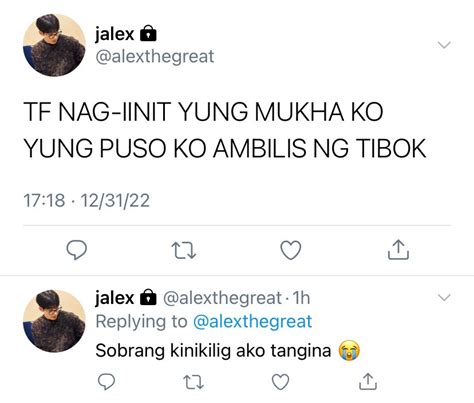Viewport: 474px width, 403px height.
Task: Open jalex's avatar on the reply tweet
Action: pos(54,321)
